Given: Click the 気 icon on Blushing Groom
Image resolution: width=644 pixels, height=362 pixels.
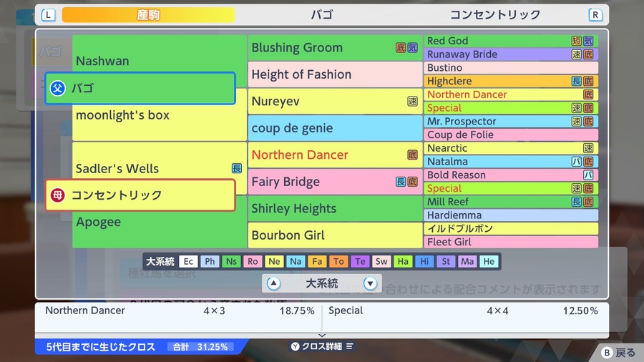Looking at the screenshot, I should click(412, 48).
